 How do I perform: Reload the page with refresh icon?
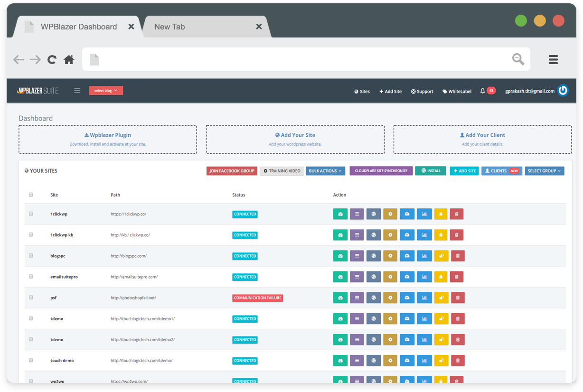click(x=52, y=59)
